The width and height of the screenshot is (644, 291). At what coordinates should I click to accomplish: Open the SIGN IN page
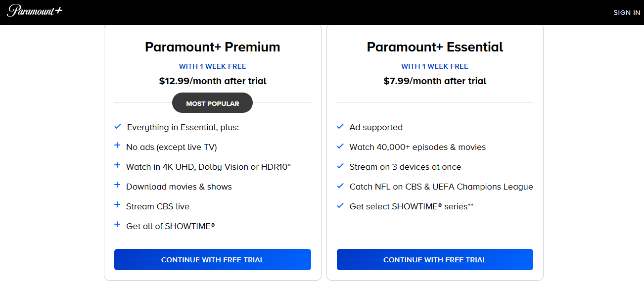pyautogui.click(x=626, y=12)
